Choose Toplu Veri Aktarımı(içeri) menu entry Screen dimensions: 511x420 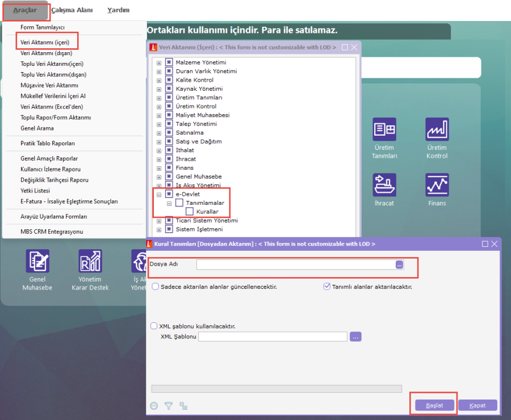click(52, 64)
